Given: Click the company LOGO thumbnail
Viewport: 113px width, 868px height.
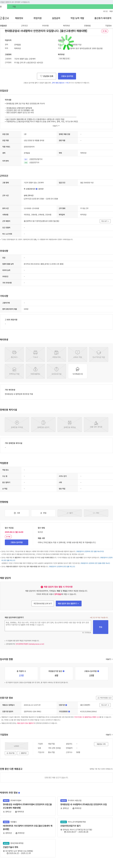Looking at the screenshot, I should pyautogui.click(x=16, y=746).
